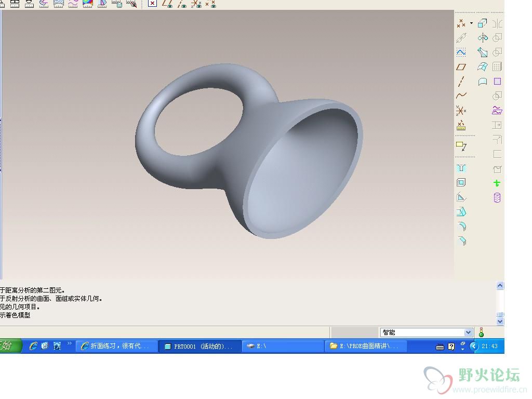Select the Variable Section Sweep tool
Viewport: 532px width, 399px height.
(x=483, y=52)
